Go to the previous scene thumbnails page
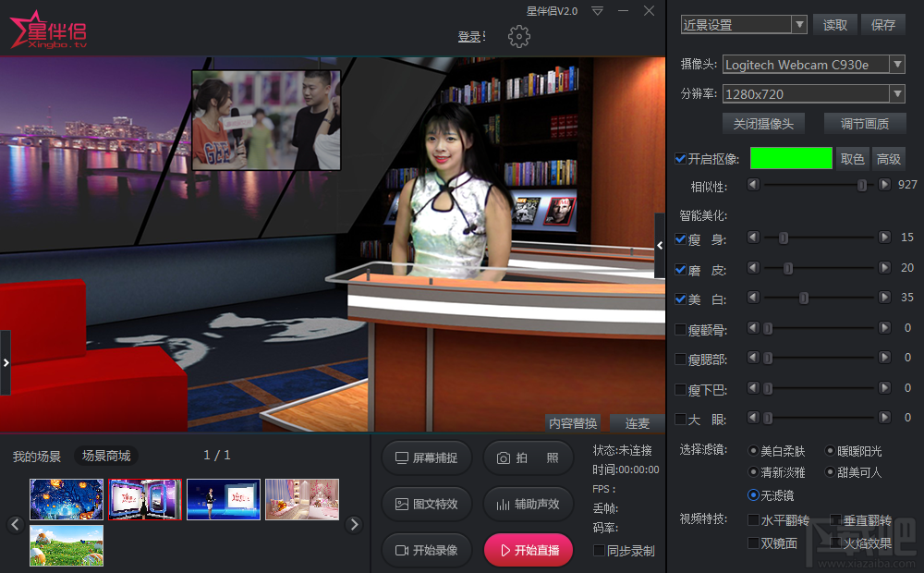The image size is (924, 573). 16,524
